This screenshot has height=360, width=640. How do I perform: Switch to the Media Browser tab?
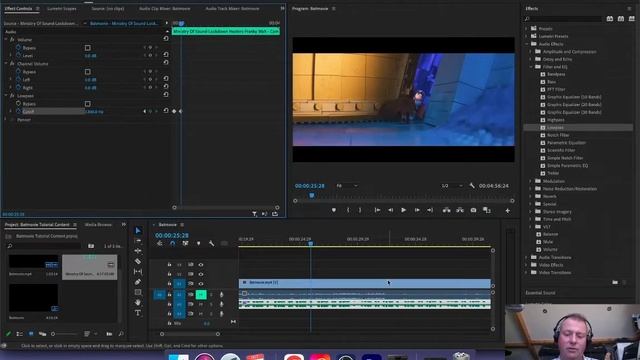coord(98,224)
